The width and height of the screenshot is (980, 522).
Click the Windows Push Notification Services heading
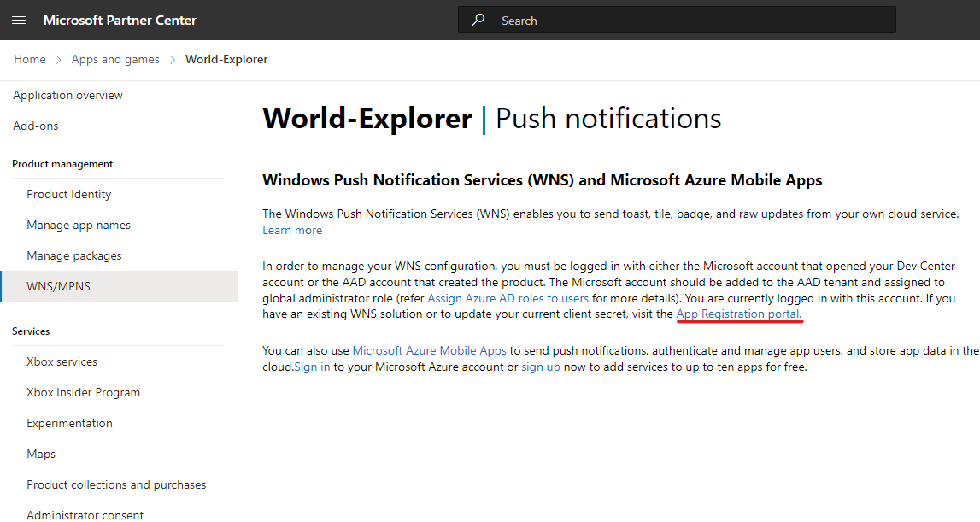click(542, 180)
